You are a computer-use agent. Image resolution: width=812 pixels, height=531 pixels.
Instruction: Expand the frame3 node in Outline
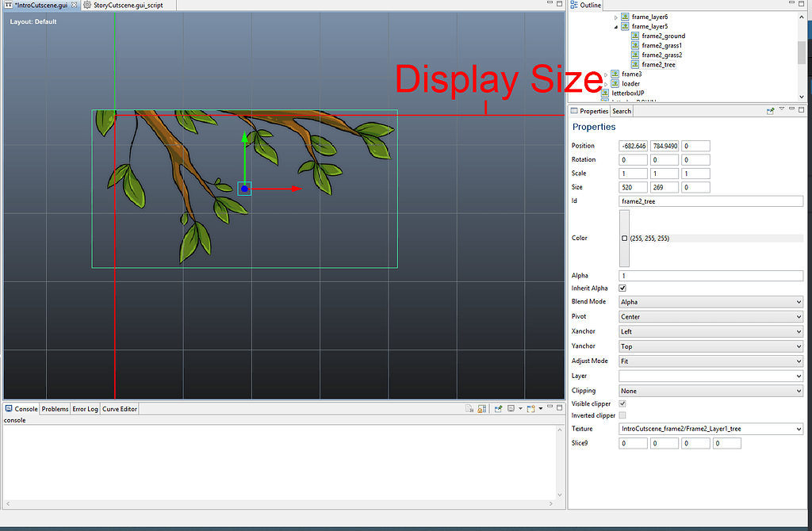click(605, 74)
